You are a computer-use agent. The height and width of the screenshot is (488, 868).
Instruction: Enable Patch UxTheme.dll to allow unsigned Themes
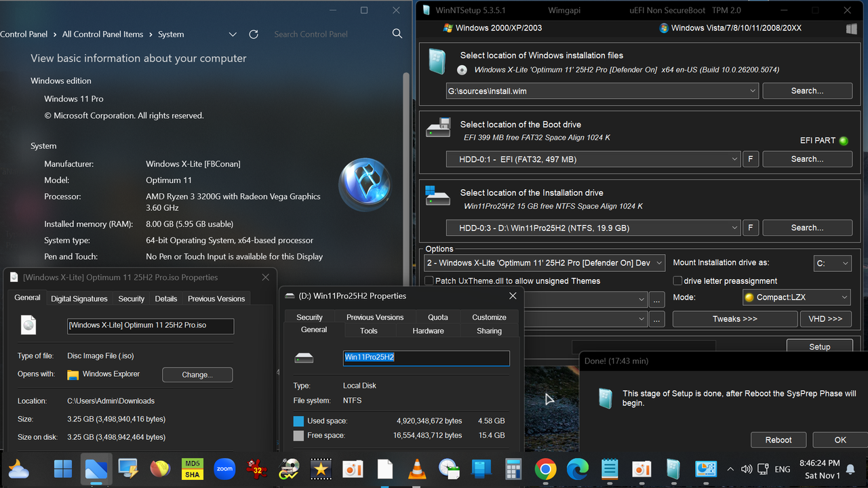[x=429, y=280]
